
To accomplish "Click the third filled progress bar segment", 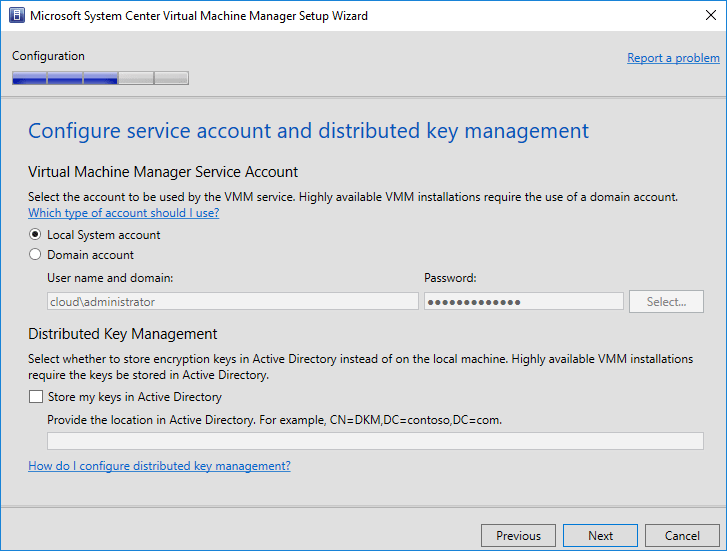I will (x=100, y=78).
